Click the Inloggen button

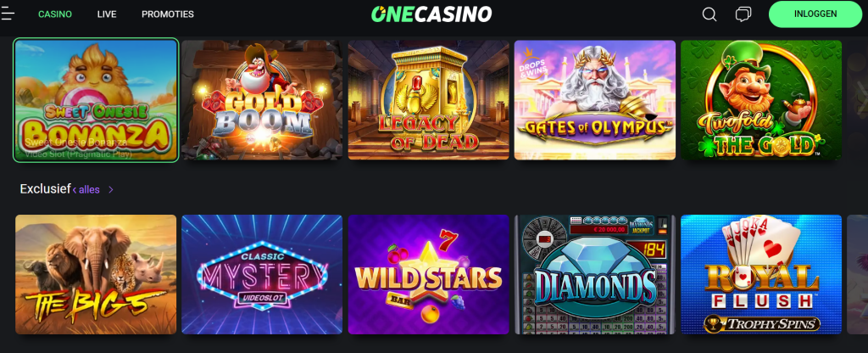[815, 14]
